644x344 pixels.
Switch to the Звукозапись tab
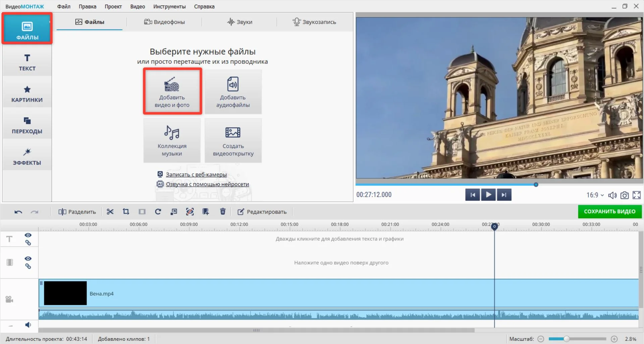tap(314, 22)
